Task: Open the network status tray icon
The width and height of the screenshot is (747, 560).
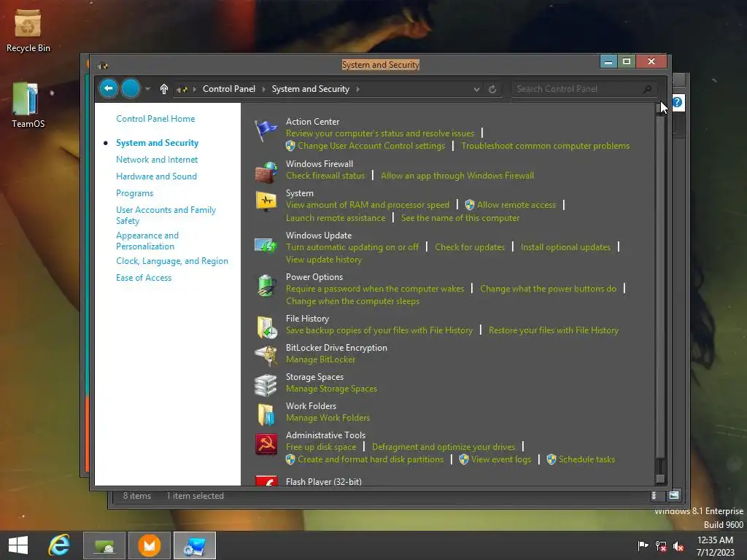Action: click(x=661, y=546)
